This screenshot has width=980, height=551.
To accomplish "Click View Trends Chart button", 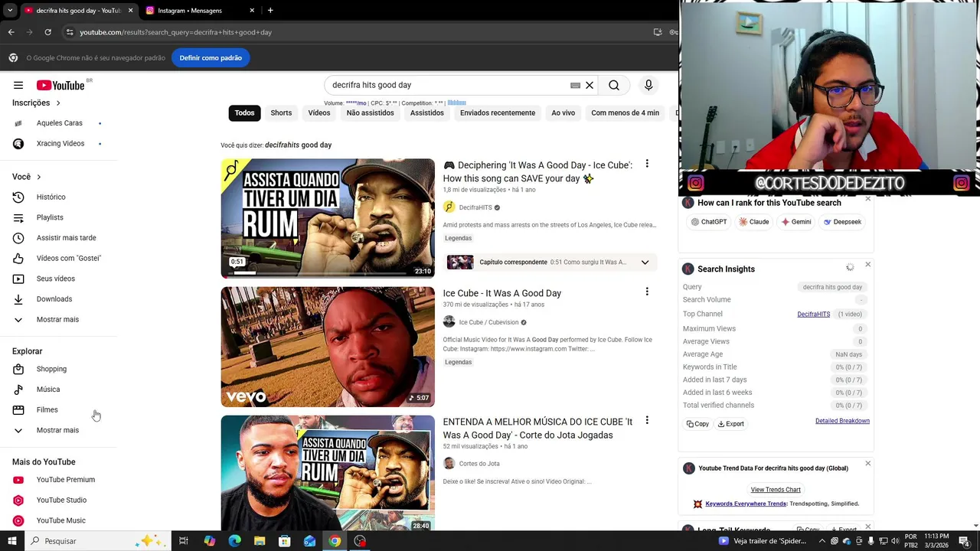I will (x=776, y=490).
